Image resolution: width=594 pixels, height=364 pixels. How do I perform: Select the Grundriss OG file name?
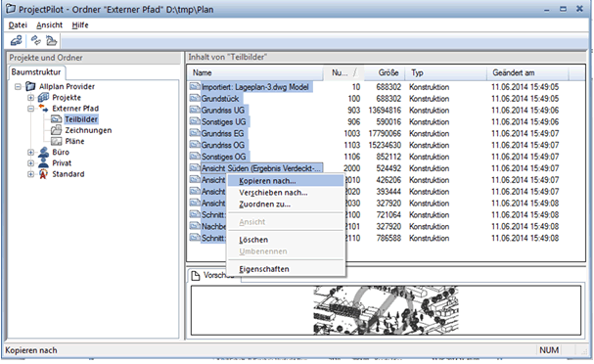223,145
